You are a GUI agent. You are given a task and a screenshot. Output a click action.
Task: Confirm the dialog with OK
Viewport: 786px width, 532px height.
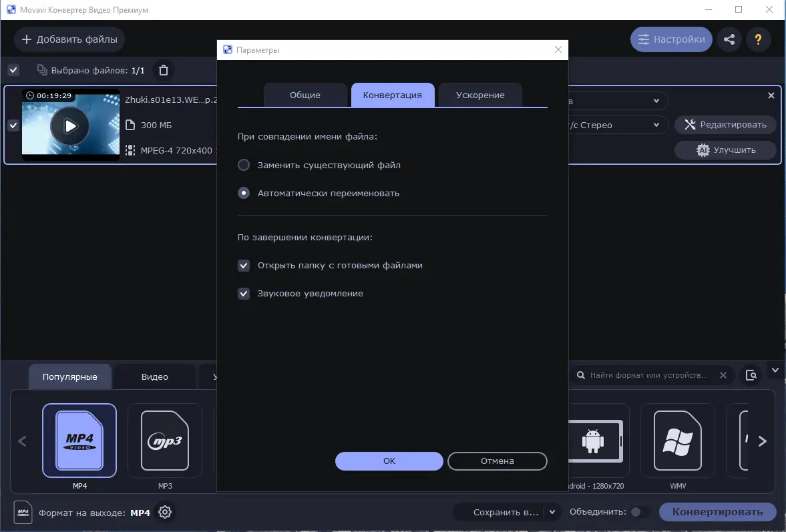[x=389, y=461]
